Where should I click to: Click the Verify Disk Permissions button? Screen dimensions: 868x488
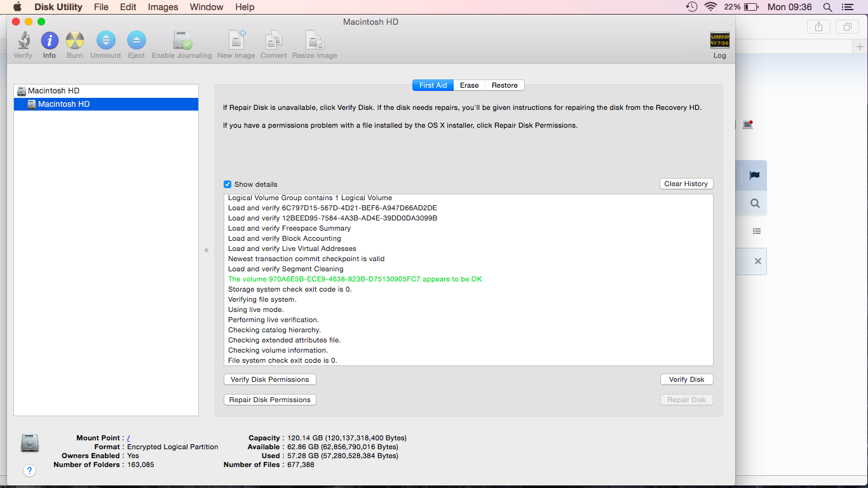[270, 379]
